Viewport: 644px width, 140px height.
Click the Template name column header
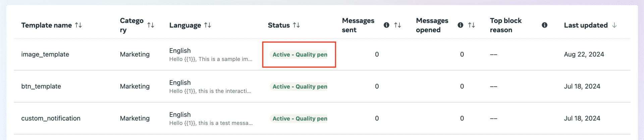click(x=46, y=25)
